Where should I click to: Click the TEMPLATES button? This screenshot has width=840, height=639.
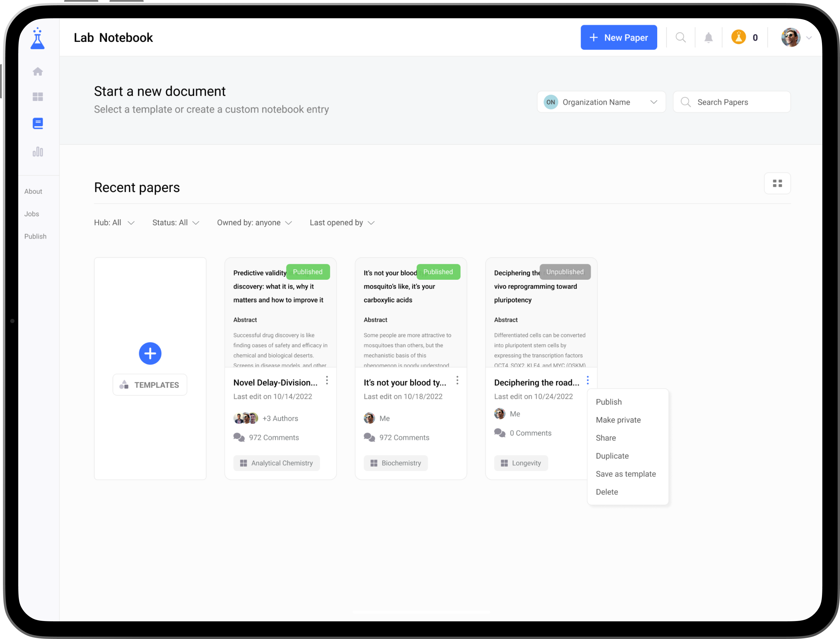(150, 385)
